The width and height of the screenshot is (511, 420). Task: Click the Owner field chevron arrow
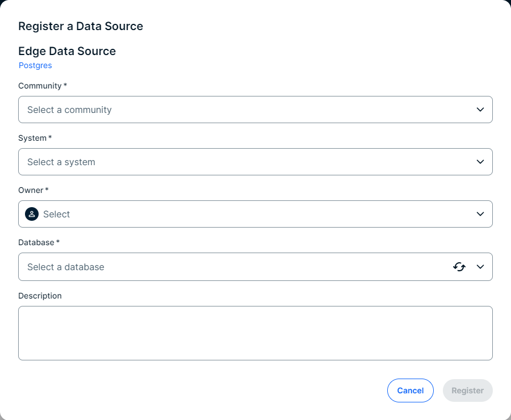pyautogui.click(x=480, y=214)
